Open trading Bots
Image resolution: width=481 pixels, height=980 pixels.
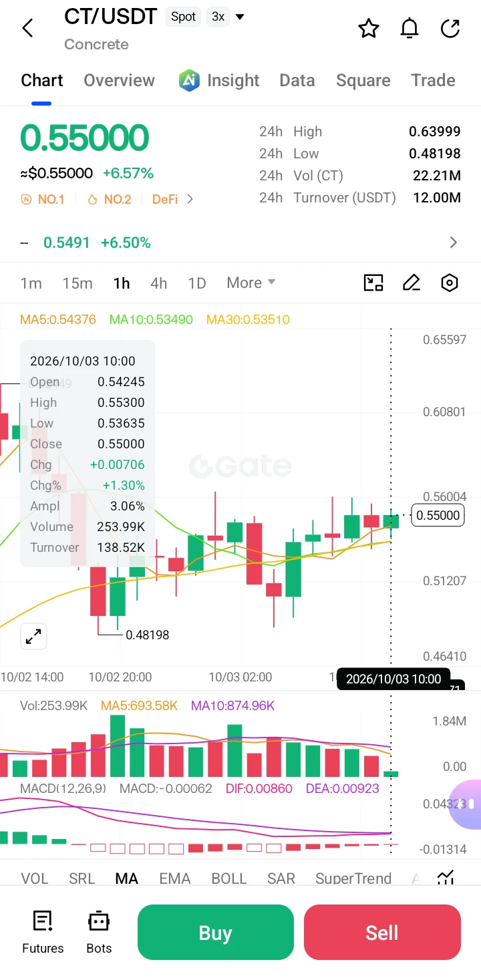[99, 932]
